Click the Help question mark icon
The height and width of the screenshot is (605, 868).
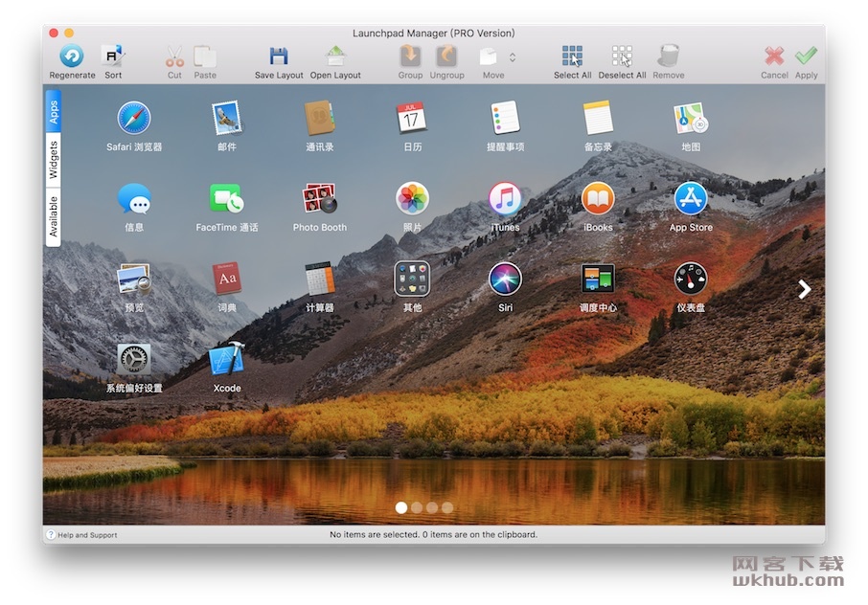[51, 535]
